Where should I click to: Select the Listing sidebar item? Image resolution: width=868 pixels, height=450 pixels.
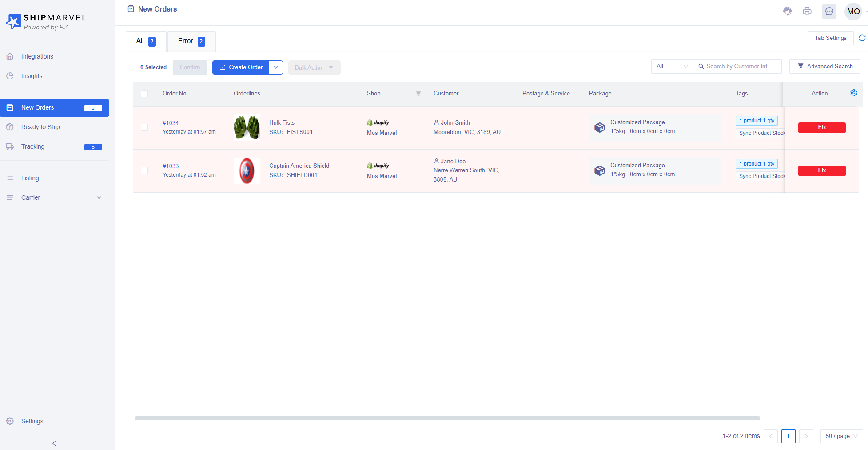(30, 178)
